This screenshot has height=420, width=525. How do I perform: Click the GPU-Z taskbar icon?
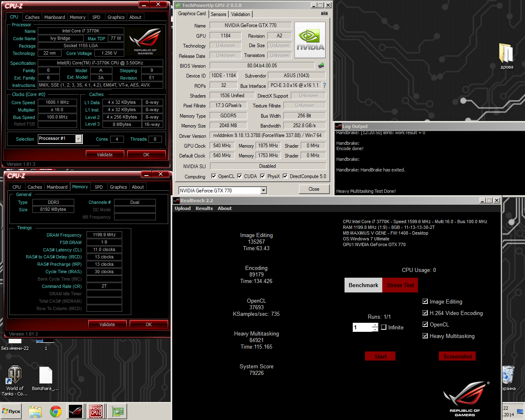pyautogui.click(x=118, y=411)
